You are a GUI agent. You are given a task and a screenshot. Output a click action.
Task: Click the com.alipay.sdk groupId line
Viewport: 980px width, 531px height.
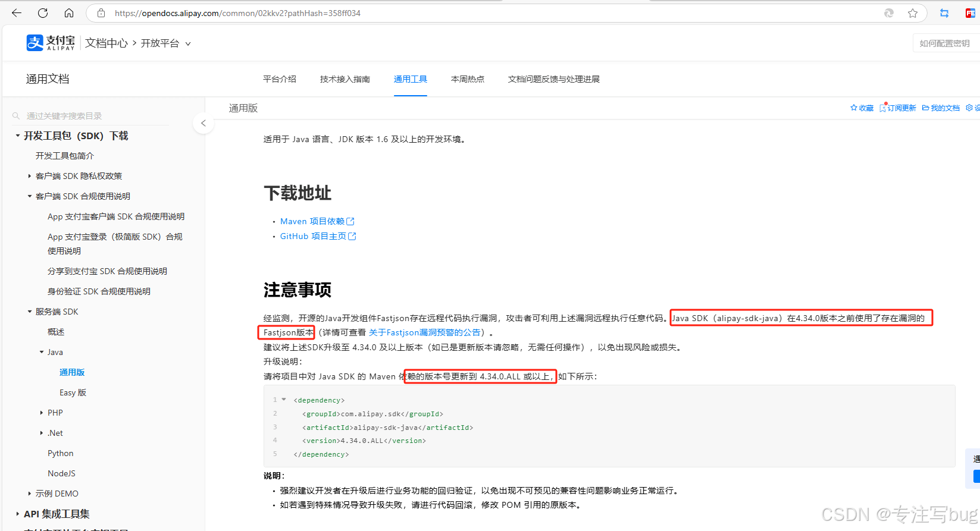pyautogui.click(x=372, y=414)
